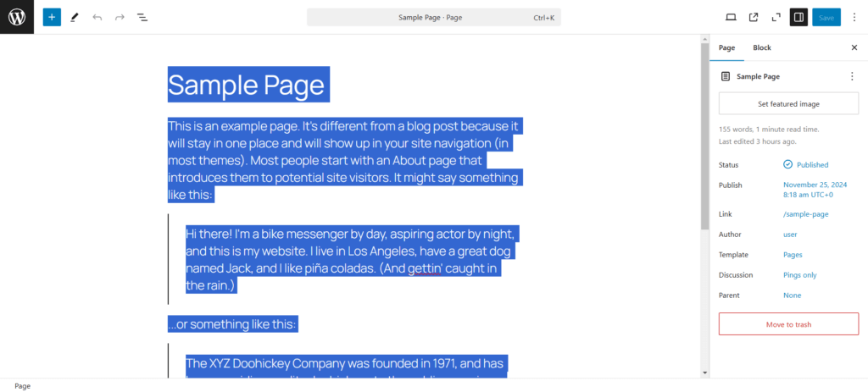Click the 'Page' breadcrumb in footer
868x392 pixels.
[x=23, y=386]
